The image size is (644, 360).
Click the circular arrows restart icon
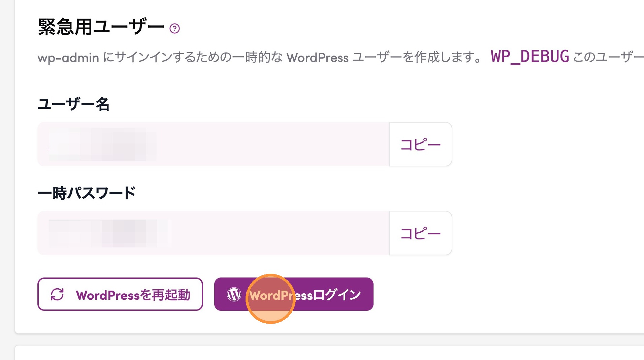click(57, 294)
